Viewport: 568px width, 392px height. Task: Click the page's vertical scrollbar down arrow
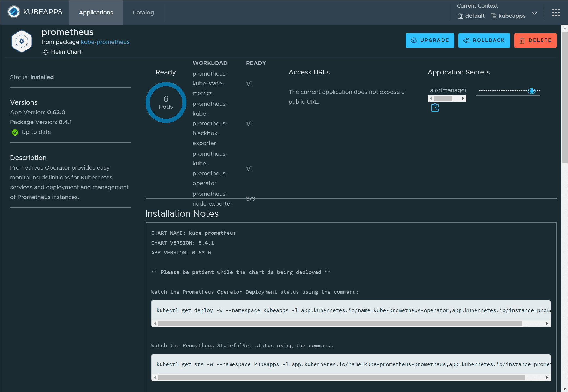(565, 389)
